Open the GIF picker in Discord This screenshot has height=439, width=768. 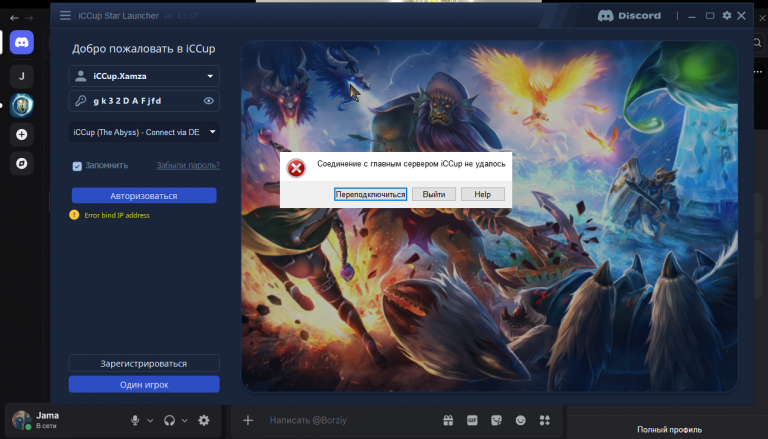coord(472,420)
